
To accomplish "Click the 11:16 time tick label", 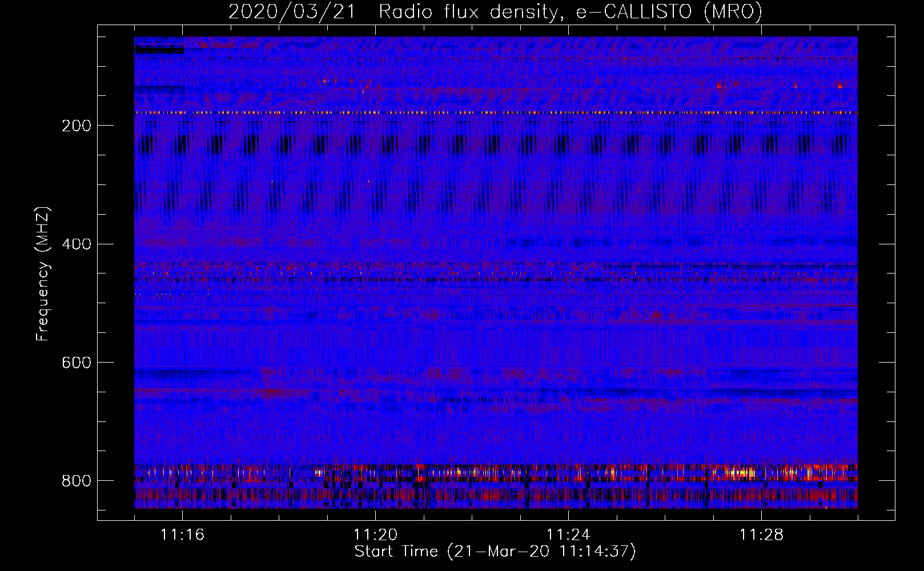I will point(182,535).
